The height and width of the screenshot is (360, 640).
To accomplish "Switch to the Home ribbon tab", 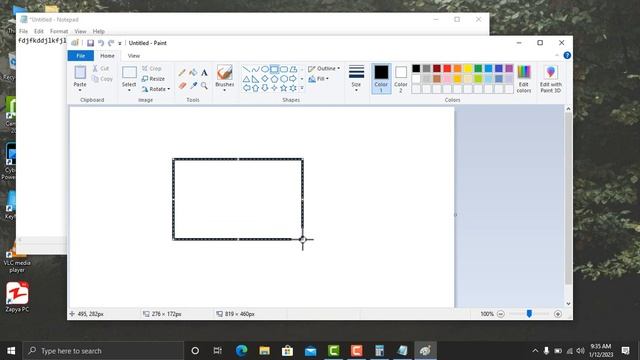I will click(x=107, y=56).
